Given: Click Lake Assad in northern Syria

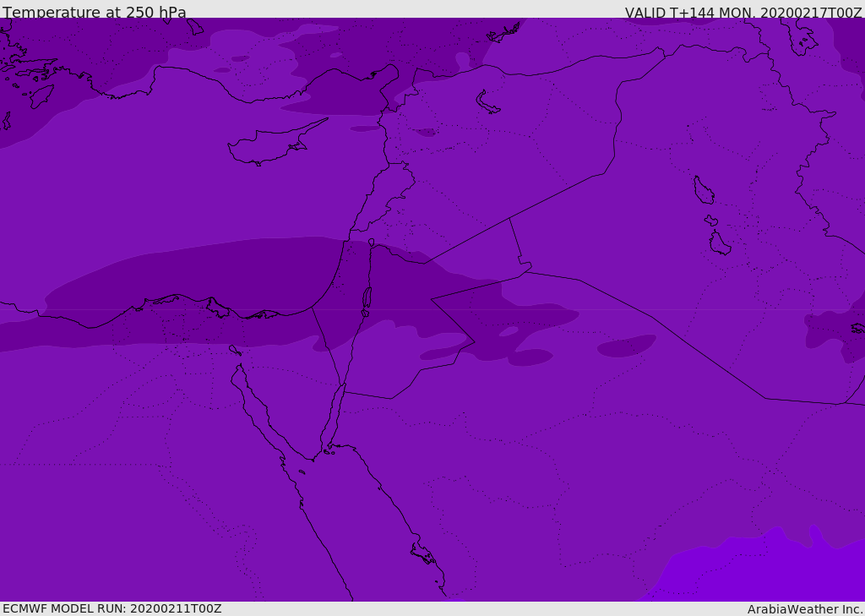Looking at the screenshot, I should pos(487,102).
